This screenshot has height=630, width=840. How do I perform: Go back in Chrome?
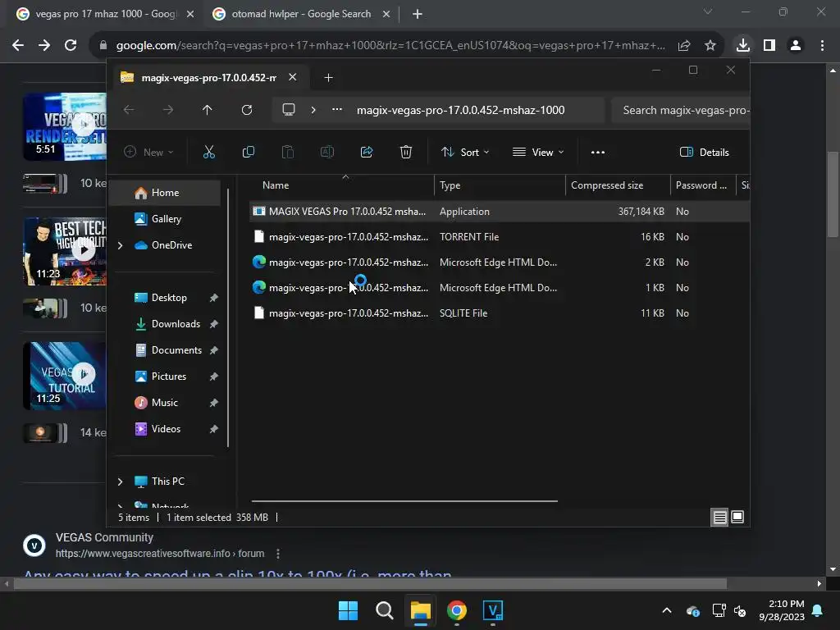(x=18, y=46)
